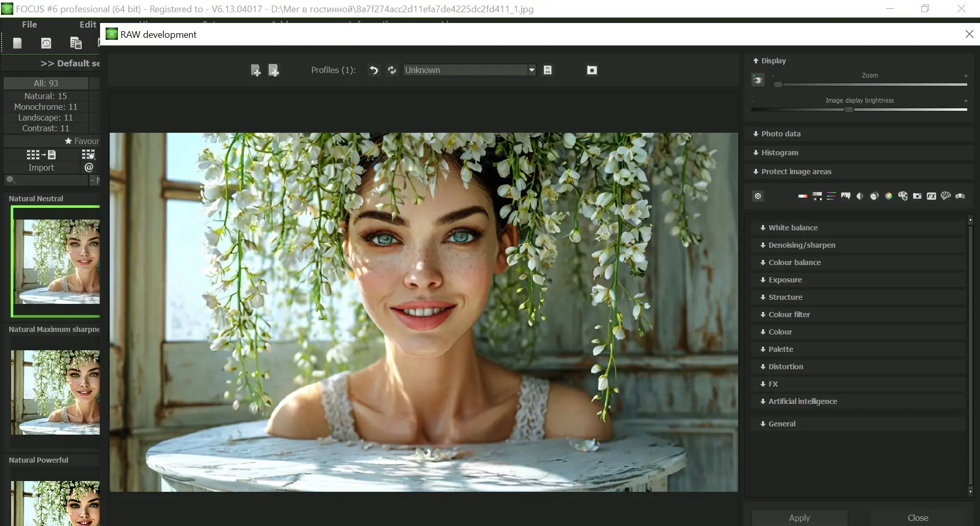Click the exposure histogram icon
The height and width of the screenshot is (526, 980).
click(846, 196)
